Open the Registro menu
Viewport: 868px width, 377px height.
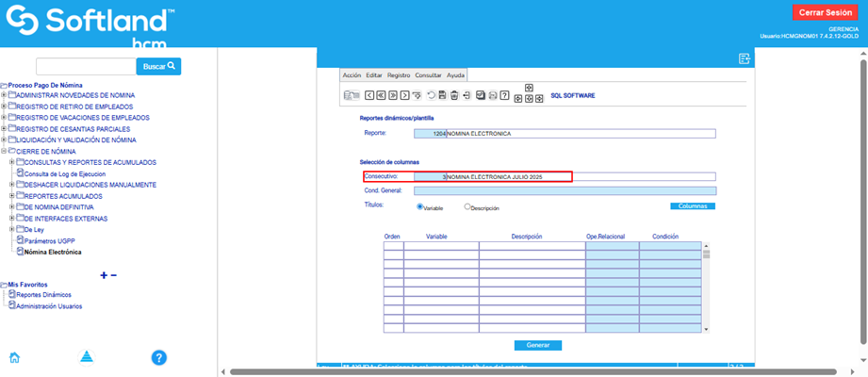[x=399, y=75]
